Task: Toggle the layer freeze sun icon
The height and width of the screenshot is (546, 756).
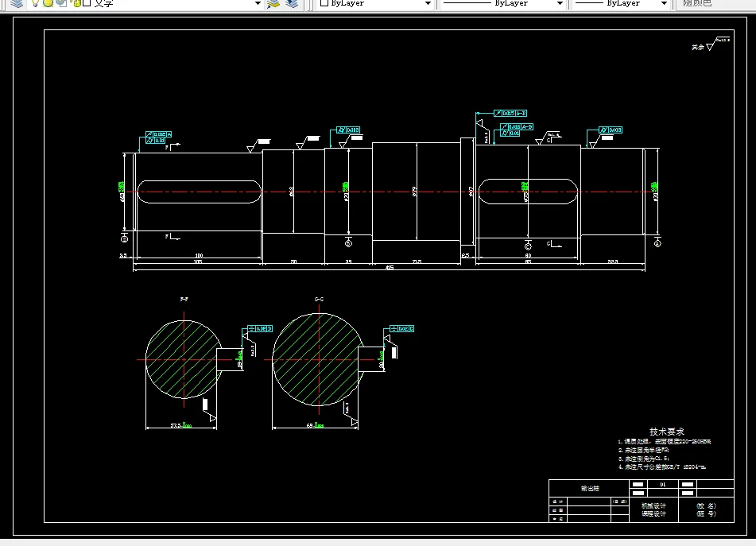Action: tap(48, 3)
